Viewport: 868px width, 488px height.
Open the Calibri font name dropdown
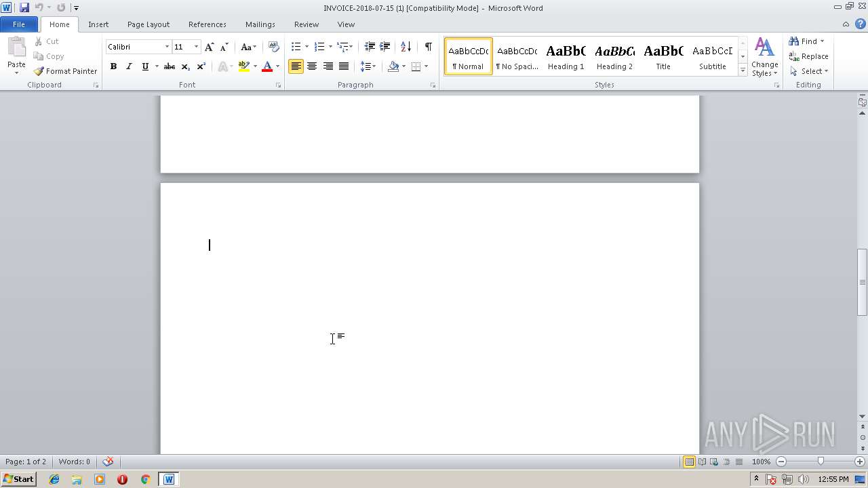167,47
